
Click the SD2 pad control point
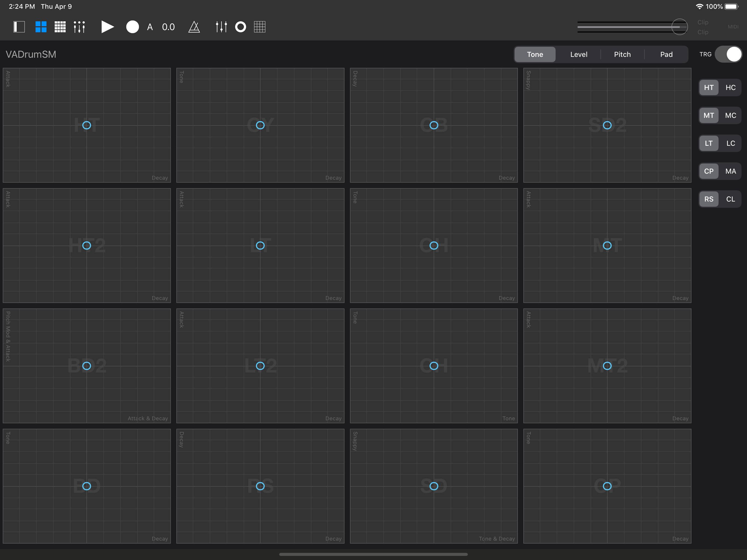[607, 125]
